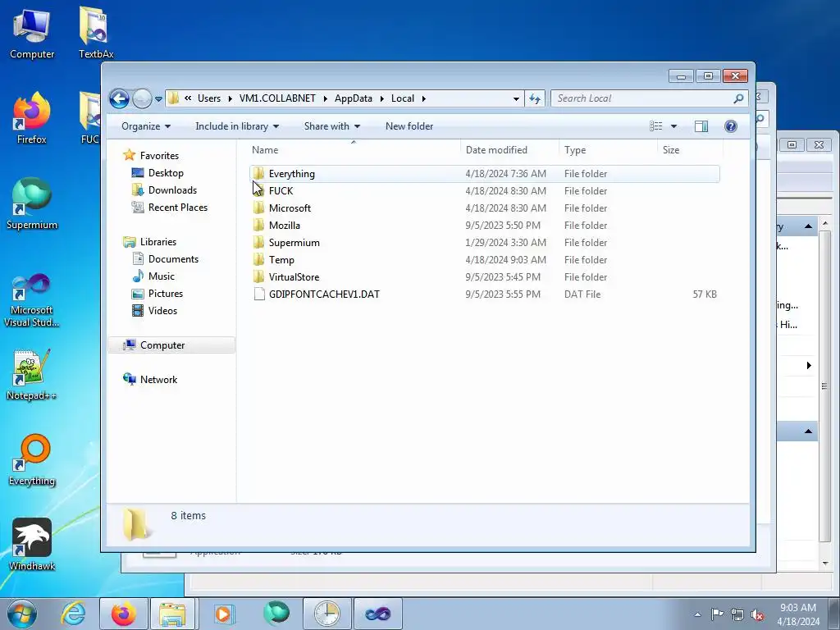
Task: Click the magnifier icon in Search Local
Action: 739,98
